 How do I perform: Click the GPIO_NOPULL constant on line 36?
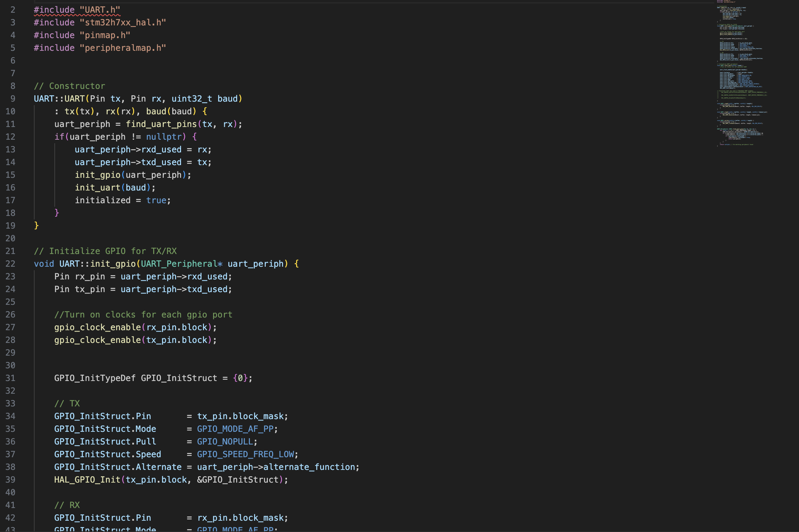tap(225, 442)
